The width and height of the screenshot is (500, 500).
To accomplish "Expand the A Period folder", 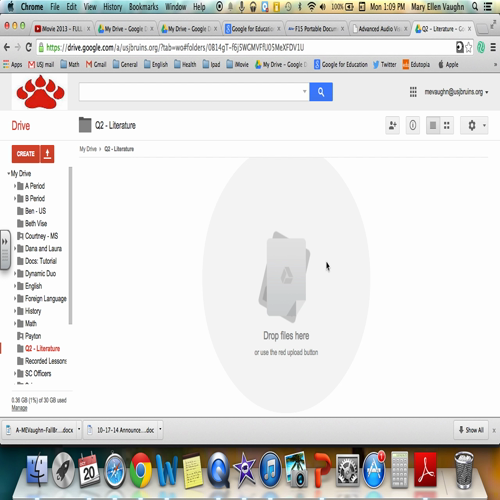I will tap(15, 186).
